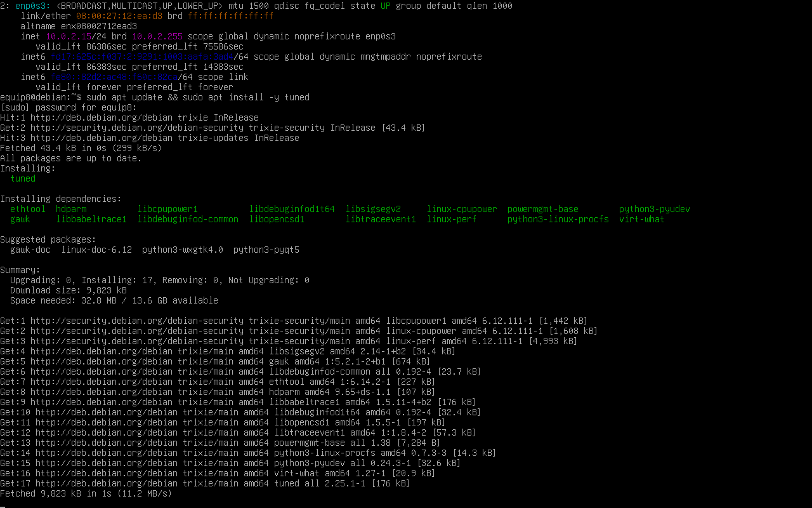Click green "libbabeltrace1" in the dependencies list
Viewport: 812px width, 508px height.
[x=91, y=219]
